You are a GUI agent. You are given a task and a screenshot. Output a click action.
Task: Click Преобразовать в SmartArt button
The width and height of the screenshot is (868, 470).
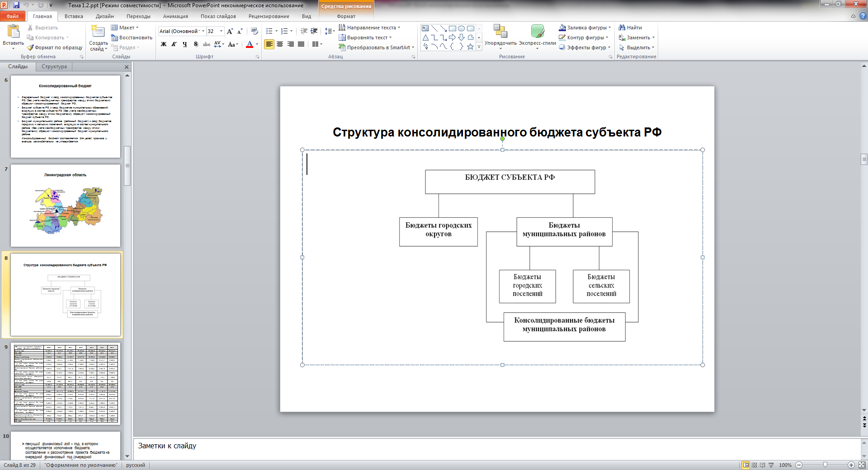tap(376, 47)
